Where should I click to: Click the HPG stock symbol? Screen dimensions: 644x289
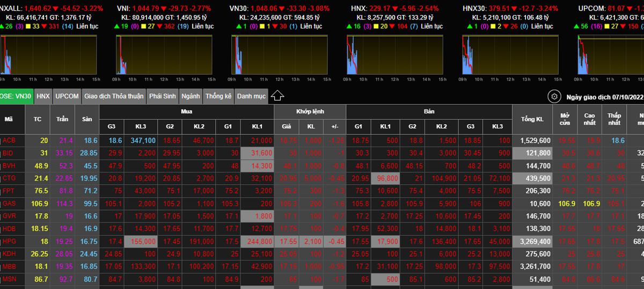pyautogui.click(x=9, y=241)
